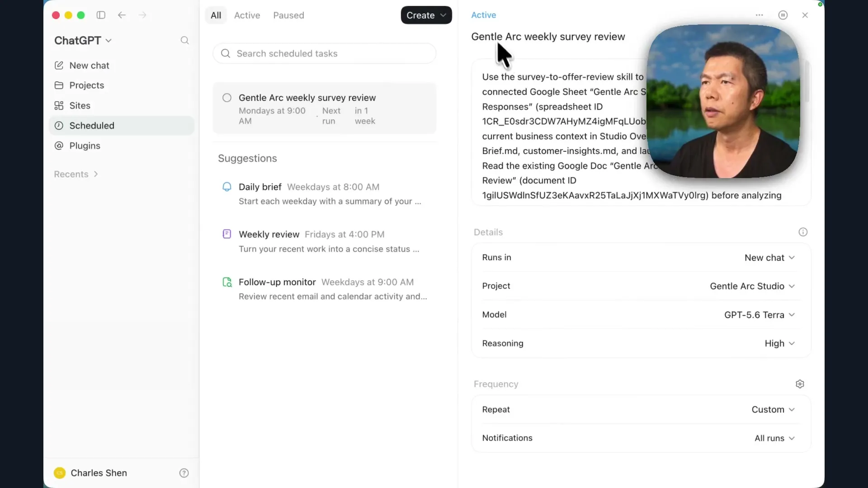
Task: Open Charles Shen account menu
Action: point(90,473)
